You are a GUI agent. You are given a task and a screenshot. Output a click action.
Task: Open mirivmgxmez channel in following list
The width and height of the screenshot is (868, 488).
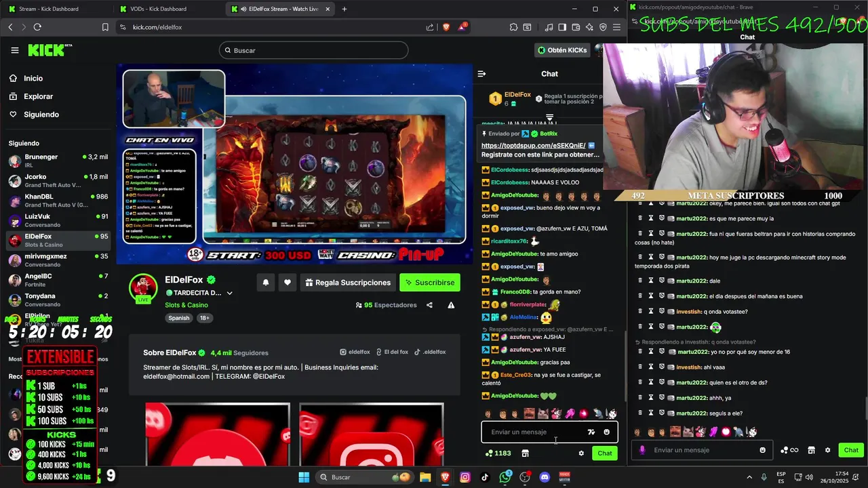tap(58, 260)
